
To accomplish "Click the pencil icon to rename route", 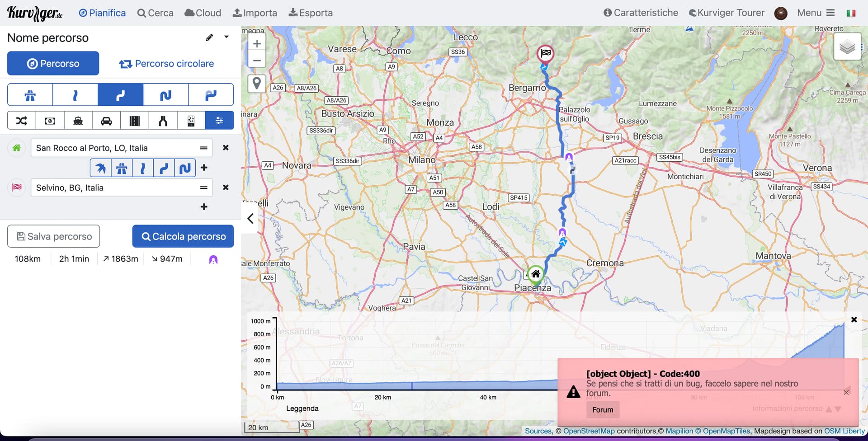I will 209,38.
